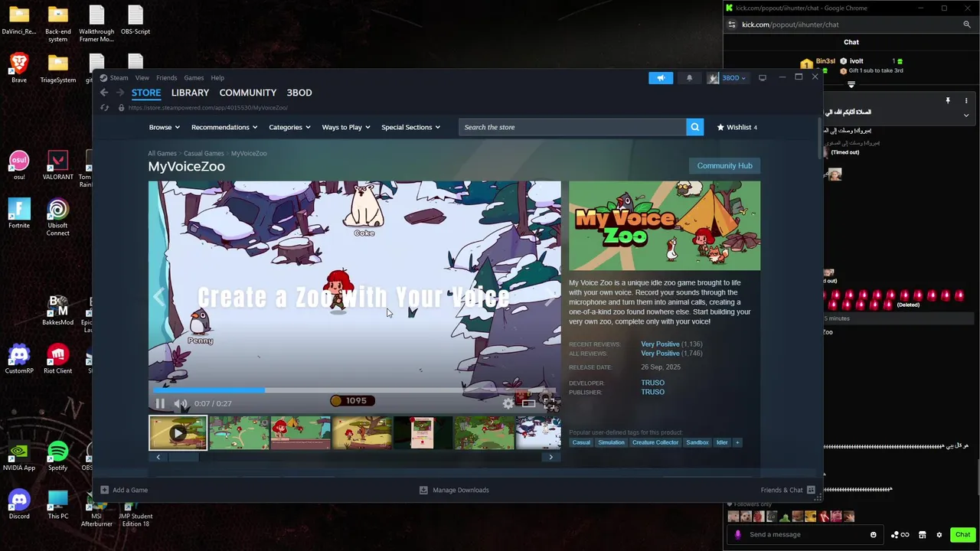
Task: Seek on the trailer progress bar
Action: [x=354, y=390]
